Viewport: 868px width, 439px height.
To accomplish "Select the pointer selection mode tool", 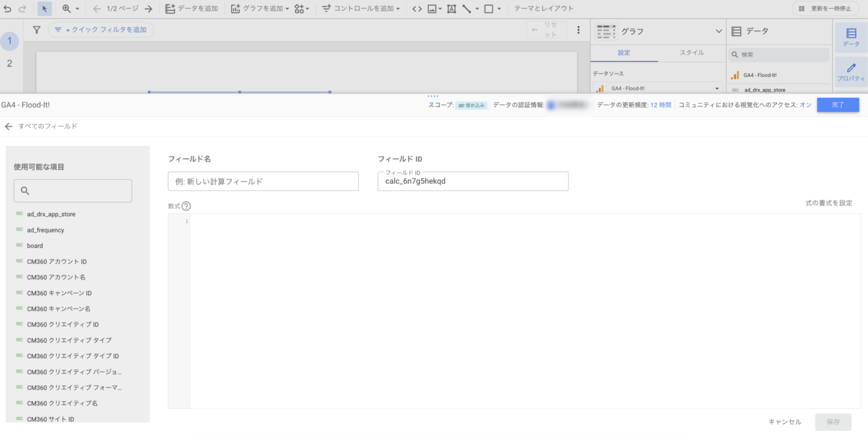I will pos(45,8).
